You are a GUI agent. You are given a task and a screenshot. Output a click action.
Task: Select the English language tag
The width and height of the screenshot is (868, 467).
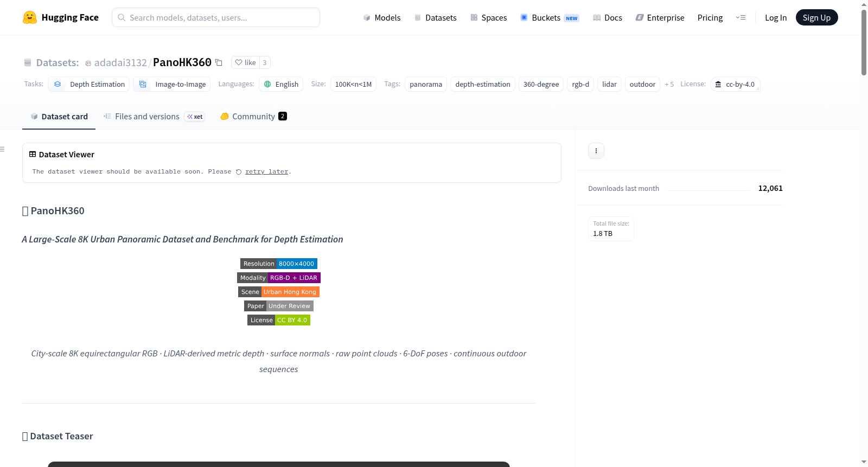coord(281,84)
